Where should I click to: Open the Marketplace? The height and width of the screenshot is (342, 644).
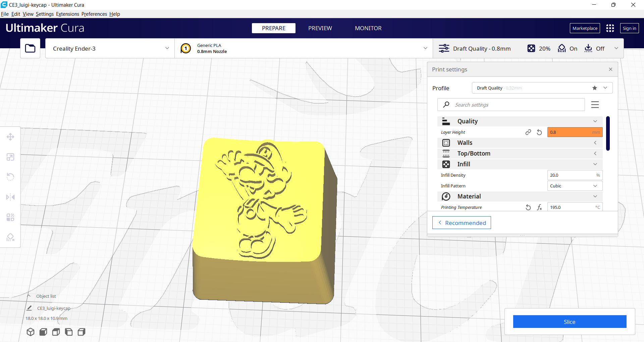[x=585, y=28]
